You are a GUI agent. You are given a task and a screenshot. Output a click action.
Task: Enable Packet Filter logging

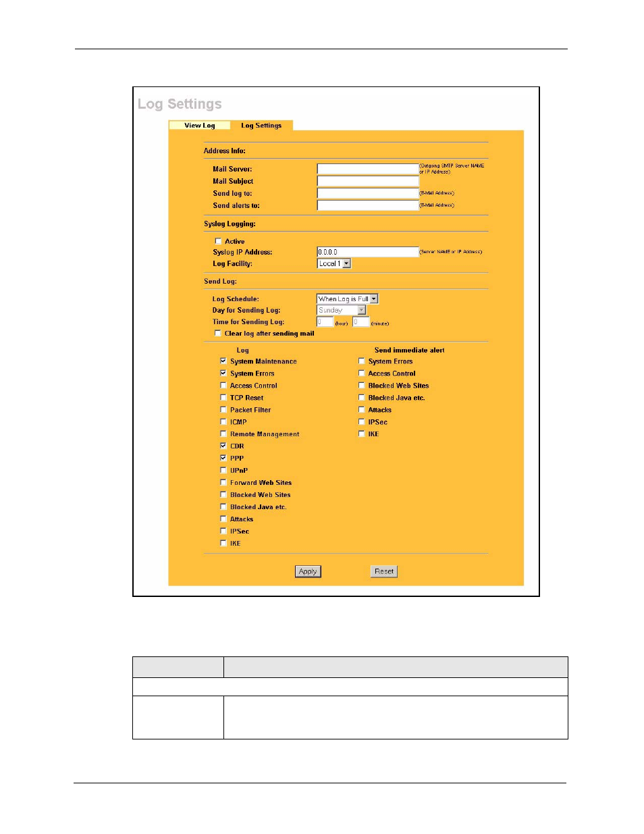pyautogui.click(x=223, y=410)
